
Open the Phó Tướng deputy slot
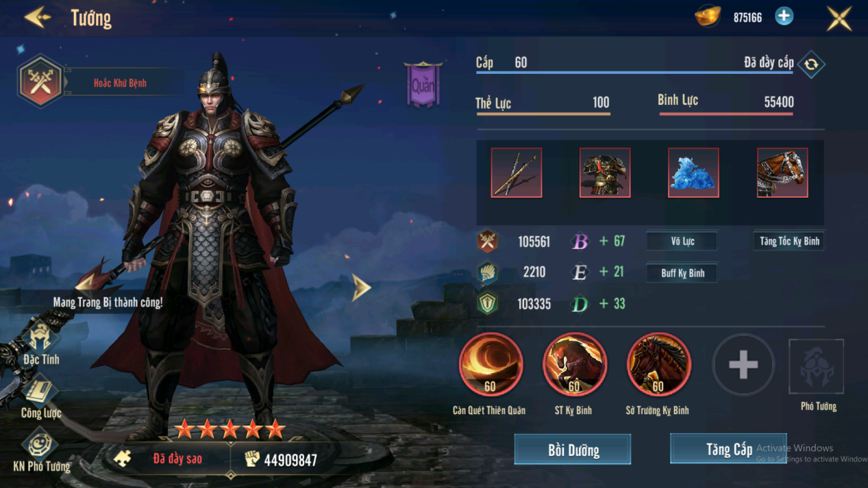817,367
